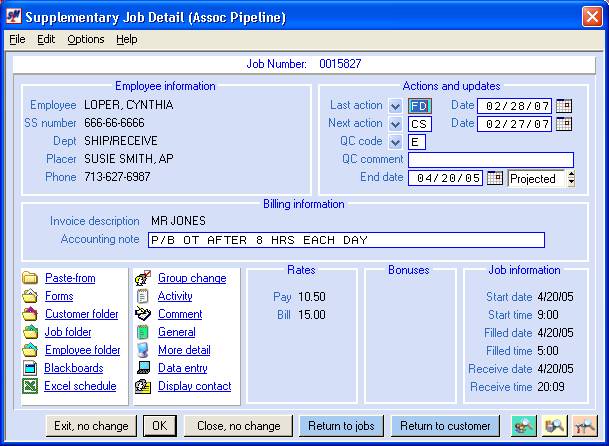The width and height of the screenshot is (609, 446).
Task: Open the Job folder link
Action: (x=68, y=332)
